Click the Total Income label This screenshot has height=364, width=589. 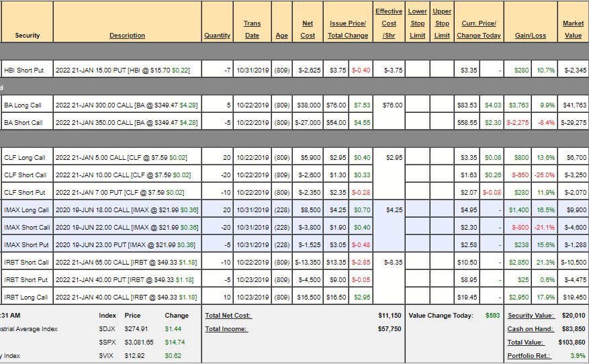pos(226,329)
